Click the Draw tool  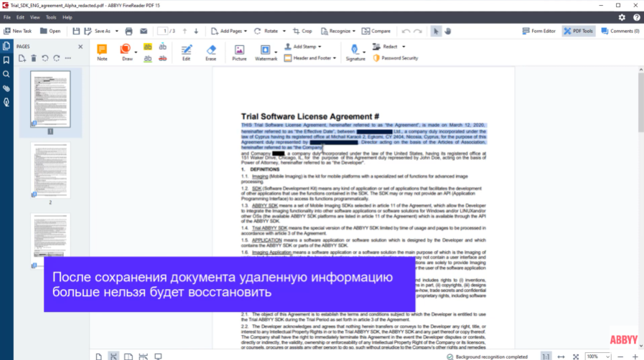(x=126, y=52)
